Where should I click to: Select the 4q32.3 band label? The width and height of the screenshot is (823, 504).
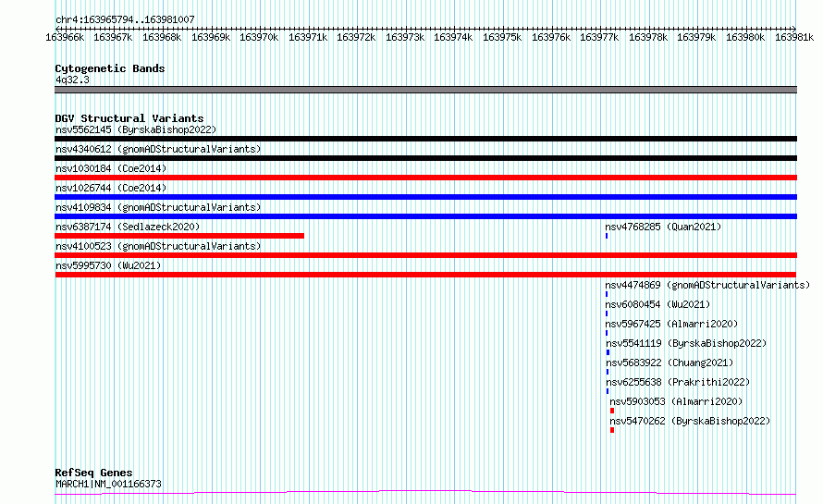pos(72,80)
